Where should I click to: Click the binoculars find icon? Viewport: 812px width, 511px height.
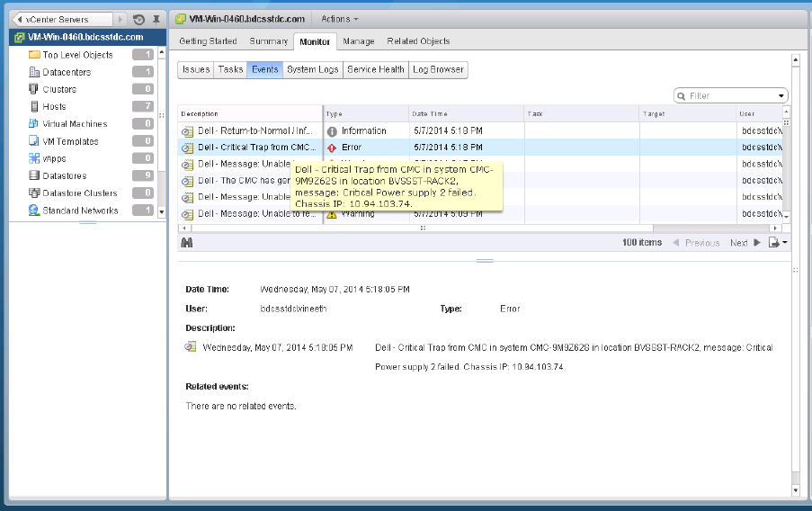tap(187, 243)
